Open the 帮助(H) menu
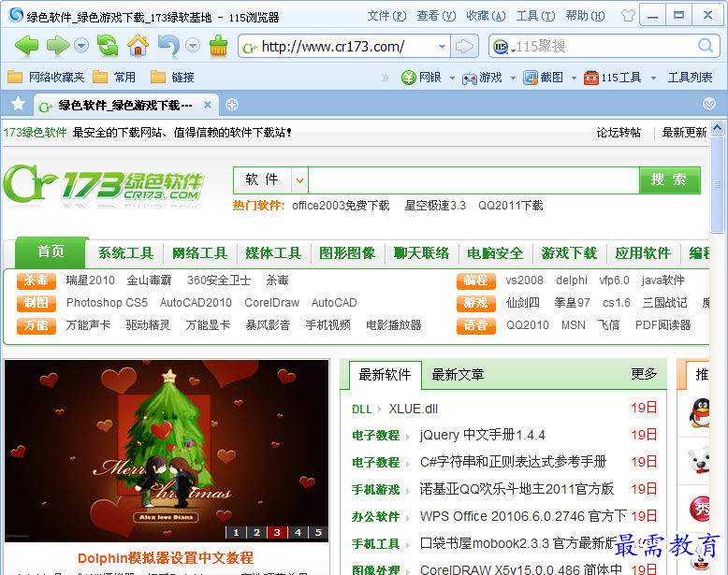Viewport: 728px width, 575px height. click(585, 16)
